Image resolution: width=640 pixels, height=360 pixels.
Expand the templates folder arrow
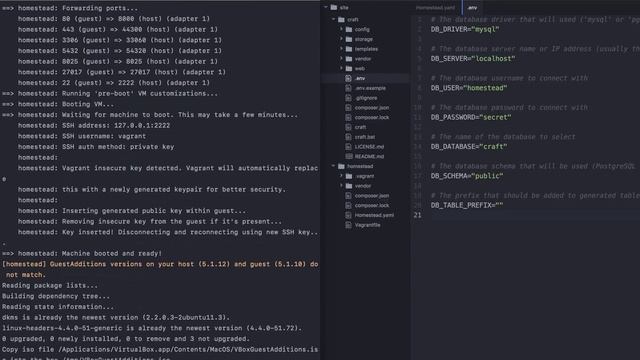coord(341,49)
